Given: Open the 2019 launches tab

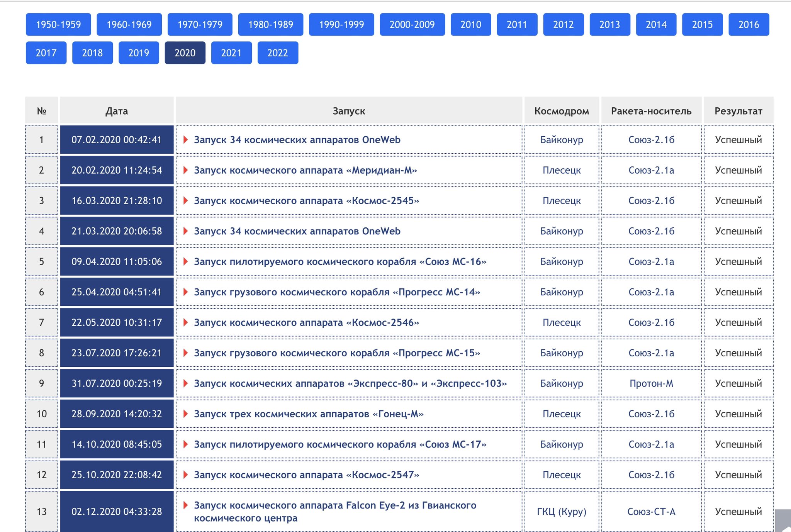Looking at the screenshot, I should pos(139,53).
